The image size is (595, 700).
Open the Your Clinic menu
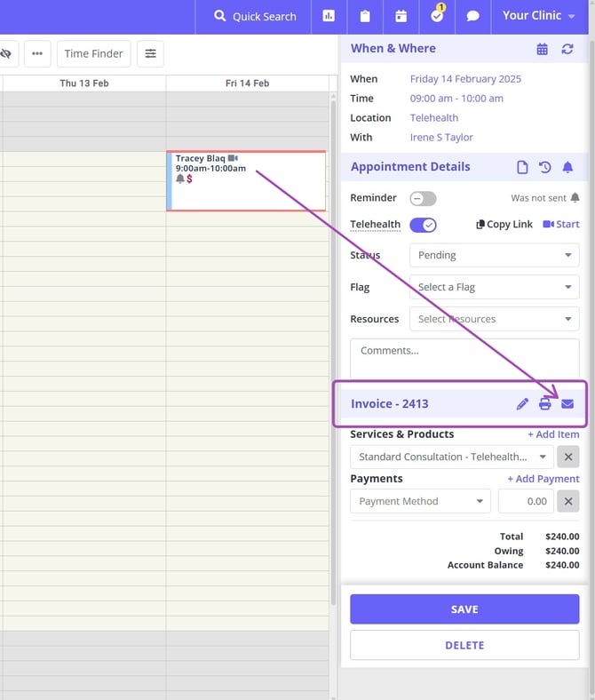tap(539, 16)
